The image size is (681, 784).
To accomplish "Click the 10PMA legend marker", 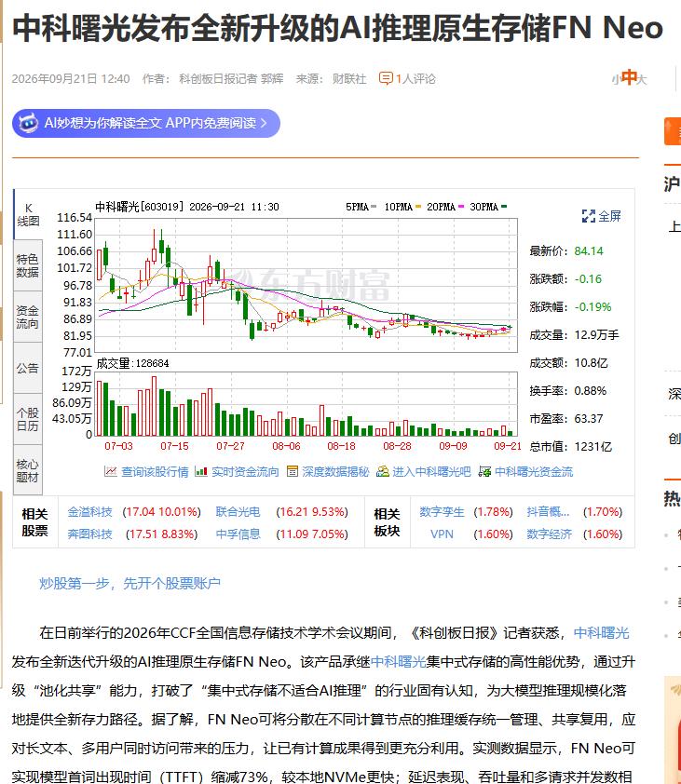I will 417,207.
